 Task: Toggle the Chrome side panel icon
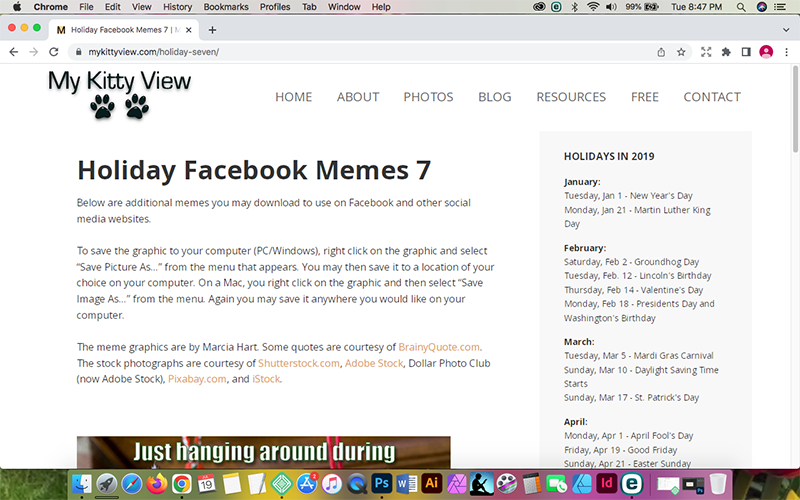tap(746, 52)
